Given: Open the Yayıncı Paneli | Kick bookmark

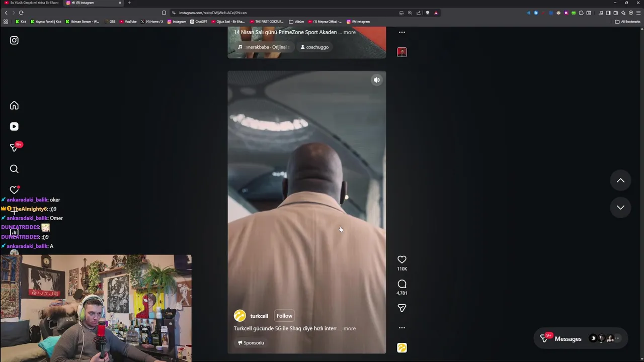Looking at the screenshot, I should (x=46, y=22).
